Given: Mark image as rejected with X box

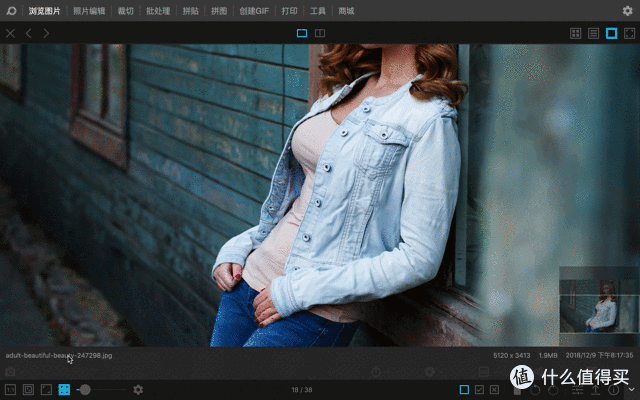Looking at the screenshot, I should (x=494, y=390).
